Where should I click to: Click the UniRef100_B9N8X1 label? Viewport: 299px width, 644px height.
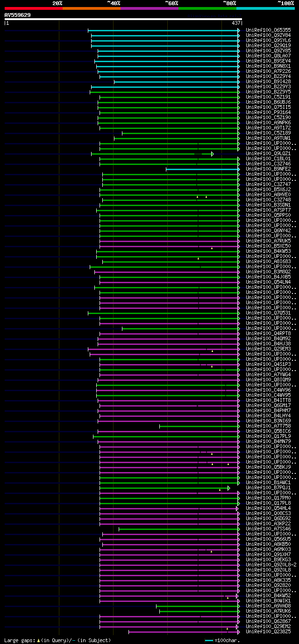[268, 66]
